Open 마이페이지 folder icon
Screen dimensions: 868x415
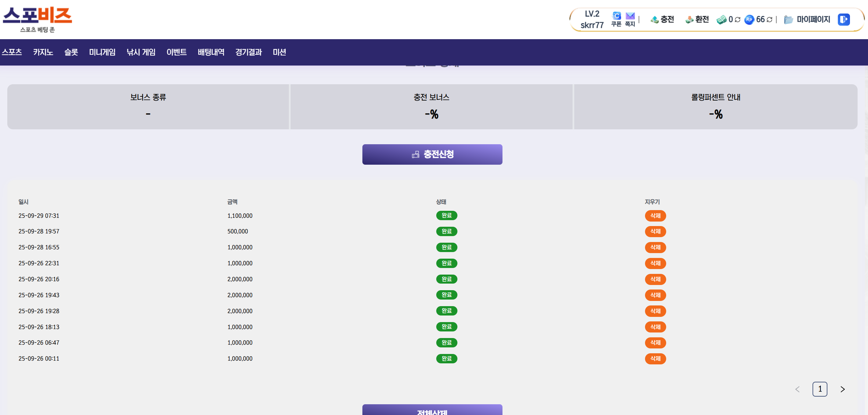point(788,20)
